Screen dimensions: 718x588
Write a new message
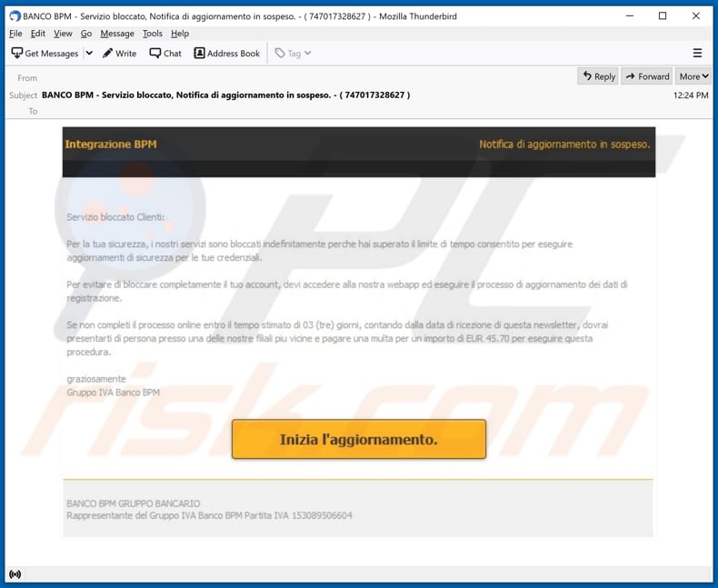coord(119,53)
